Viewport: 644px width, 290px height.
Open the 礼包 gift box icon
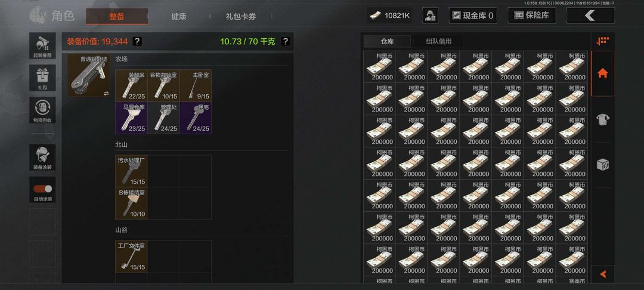(42, 78)
